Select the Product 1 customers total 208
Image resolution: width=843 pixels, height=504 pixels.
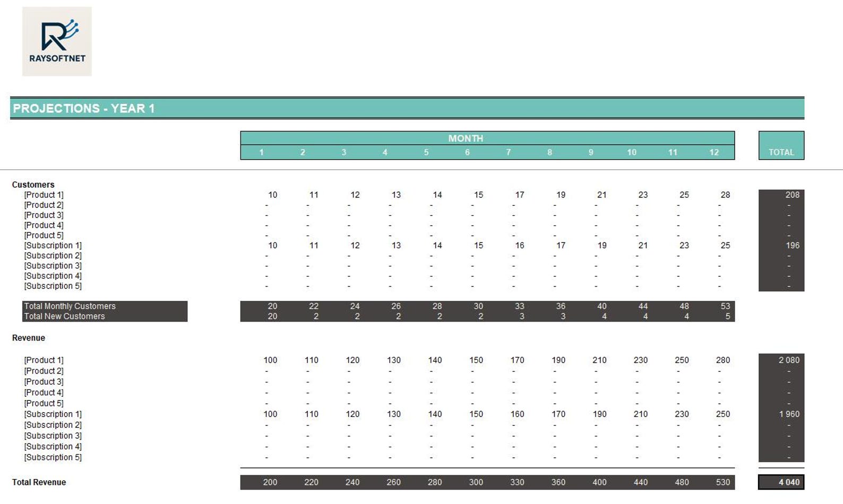point(792,195)
